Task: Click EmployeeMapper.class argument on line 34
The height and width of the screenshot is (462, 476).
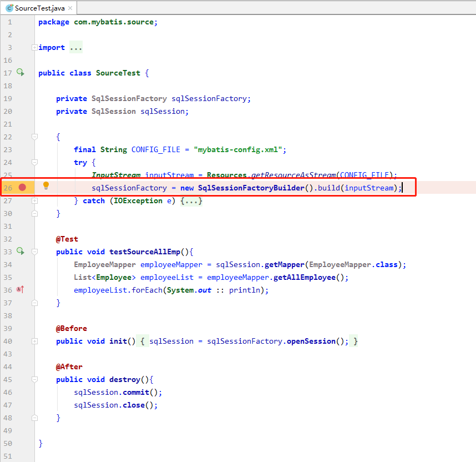Action: [353, 264]
